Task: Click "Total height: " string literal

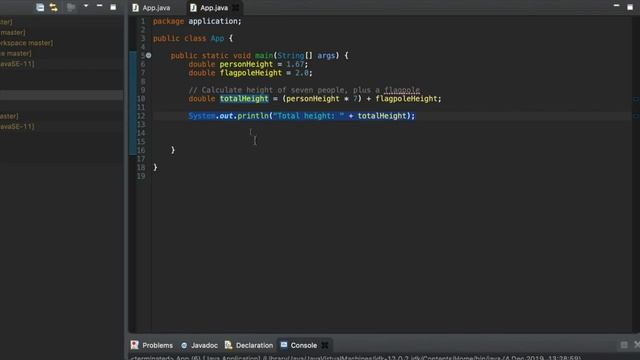Action: click(309, 116)
